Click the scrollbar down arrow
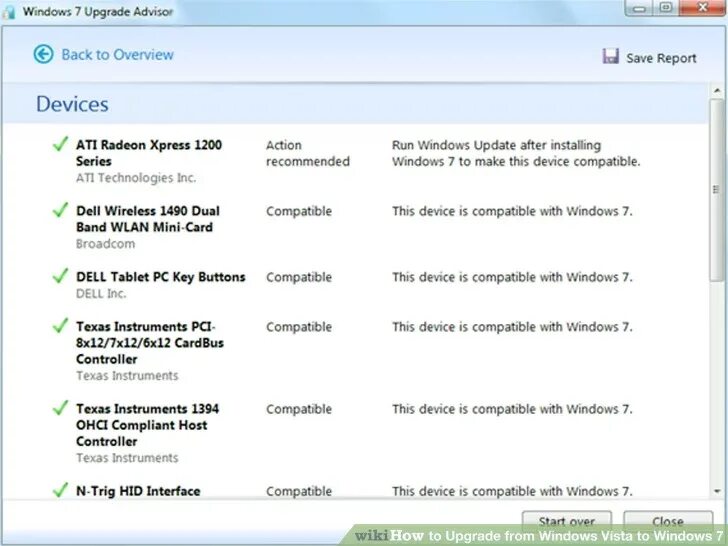Screen dimensions: 728x546 [717, 491]
